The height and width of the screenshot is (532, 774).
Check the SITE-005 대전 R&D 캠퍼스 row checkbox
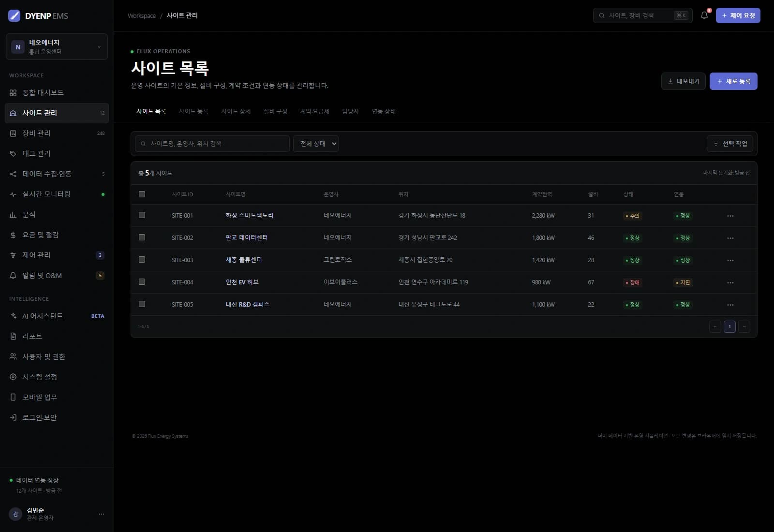coord(142,304)
